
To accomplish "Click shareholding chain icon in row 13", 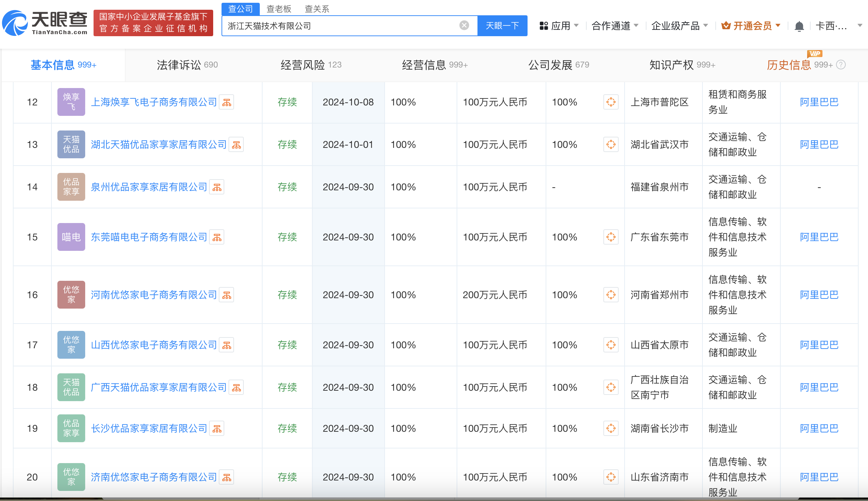I will 611,145.
